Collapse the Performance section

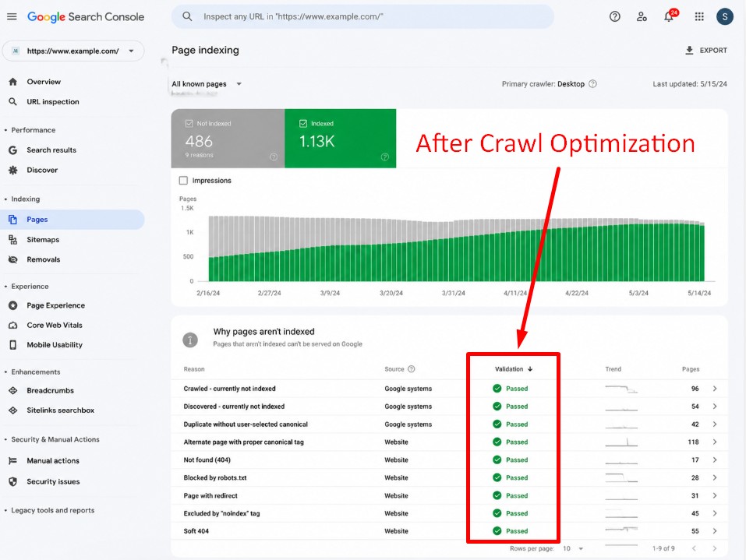(x=30, y=130)
